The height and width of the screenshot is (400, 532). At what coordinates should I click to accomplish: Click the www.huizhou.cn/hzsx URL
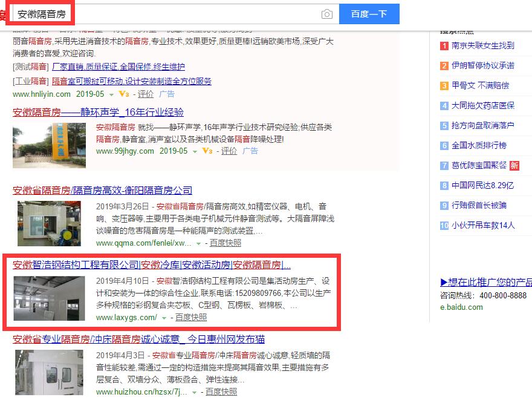(141, 392)
